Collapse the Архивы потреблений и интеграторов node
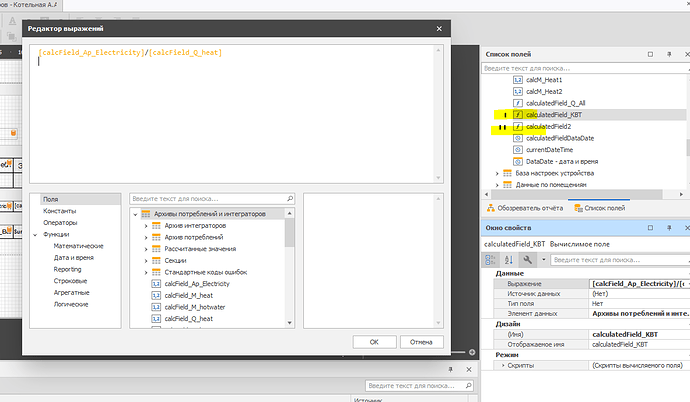Viewport: 690px width, 402px height. click(x=135, y=214)
